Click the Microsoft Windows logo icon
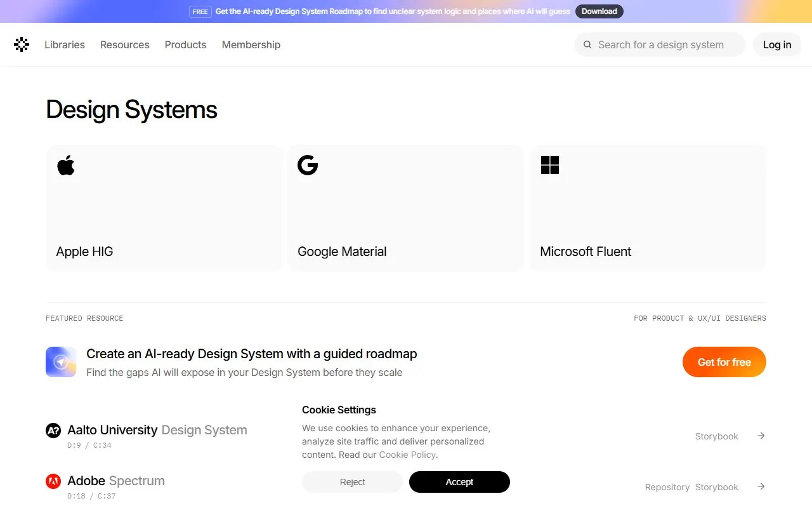 coord(550,165)
